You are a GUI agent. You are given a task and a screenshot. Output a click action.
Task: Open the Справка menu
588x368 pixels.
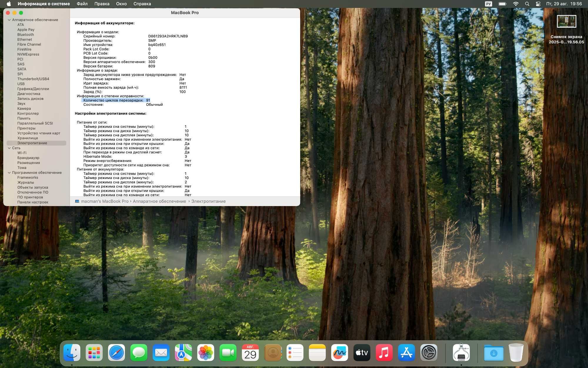click(142, 4)
